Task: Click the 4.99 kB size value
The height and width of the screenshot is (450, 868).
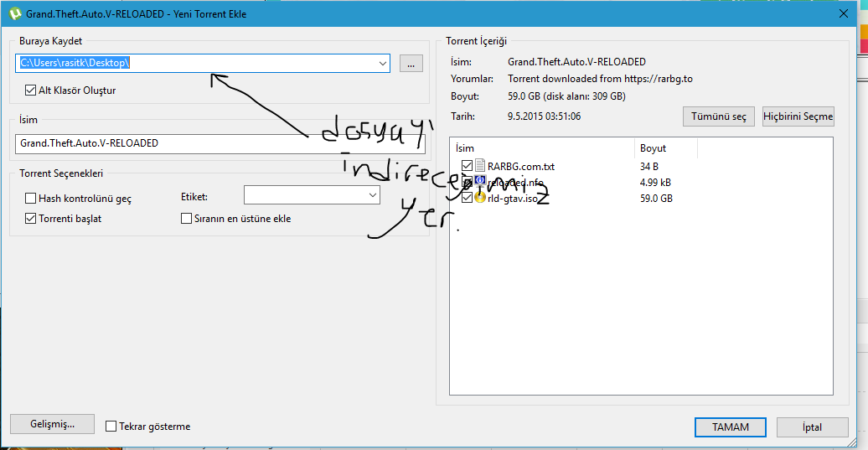Action: [x=656, y=182]
